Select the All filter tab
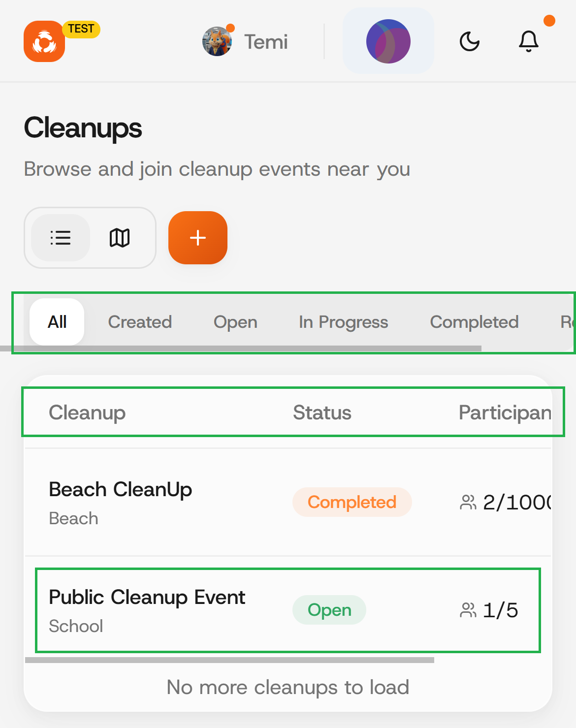 (57, 322)
